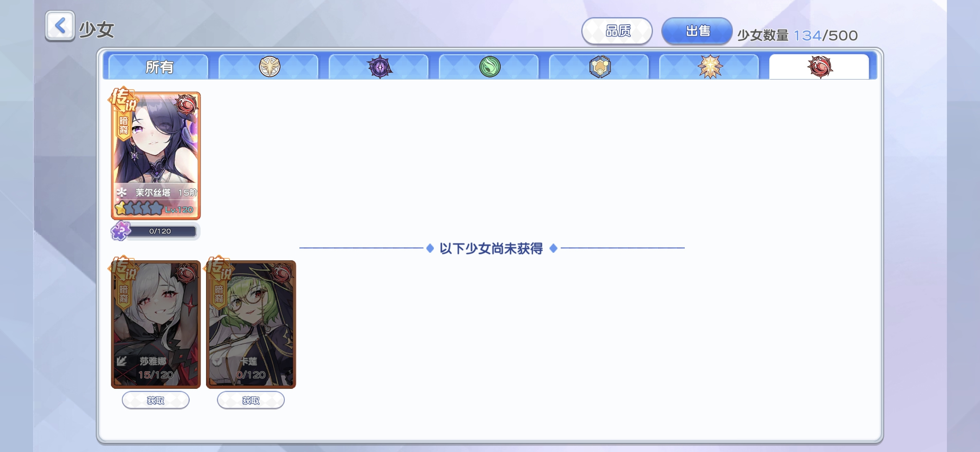Tap the shield class icon beside 卡莲 name

217,361
